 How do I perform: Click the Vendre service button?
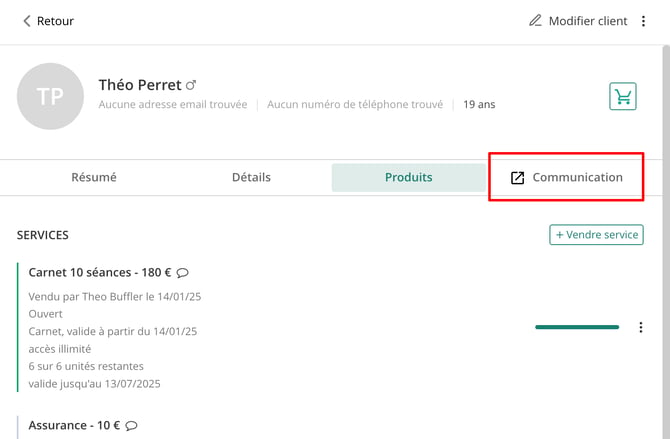pos(597,235)
